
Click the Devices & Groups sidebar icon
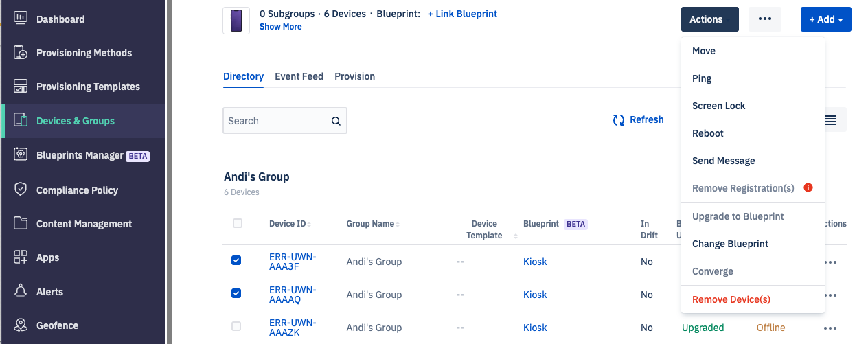click(21, 121)
